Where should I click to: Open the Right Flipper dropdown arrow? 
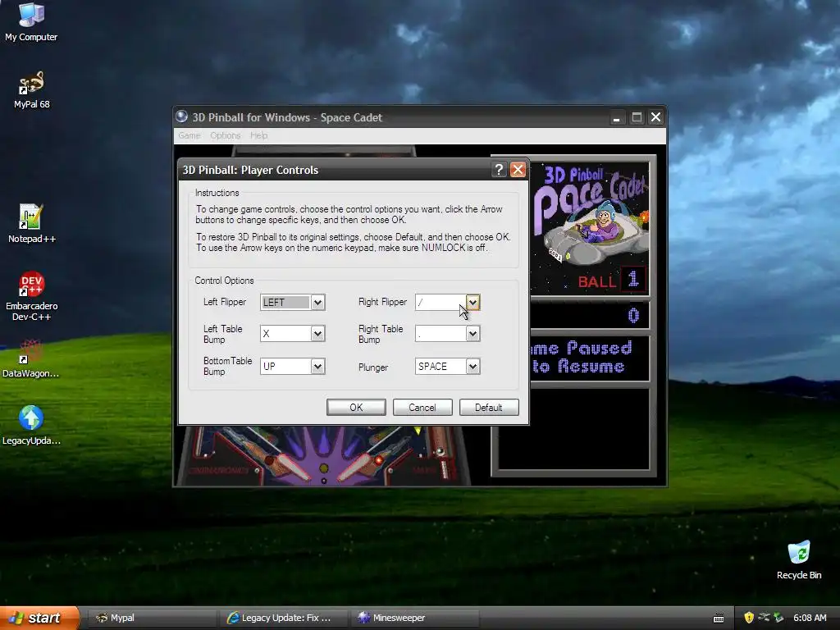point(472,302)
